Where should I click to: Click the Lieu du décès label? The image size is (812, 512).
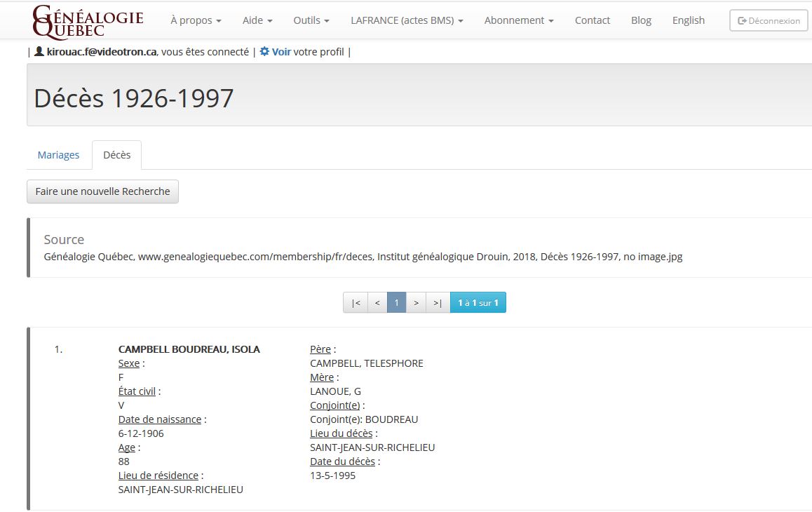341,433
